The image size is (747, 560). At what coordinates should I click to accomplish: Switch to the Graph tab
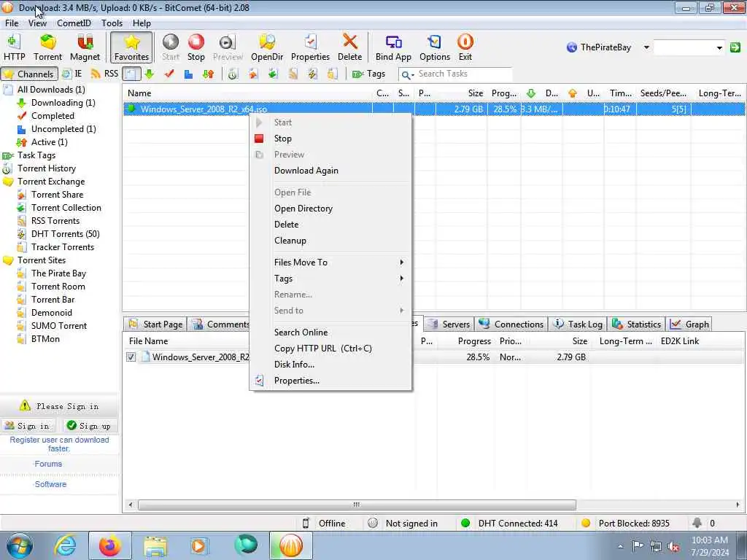coord(689,324)
